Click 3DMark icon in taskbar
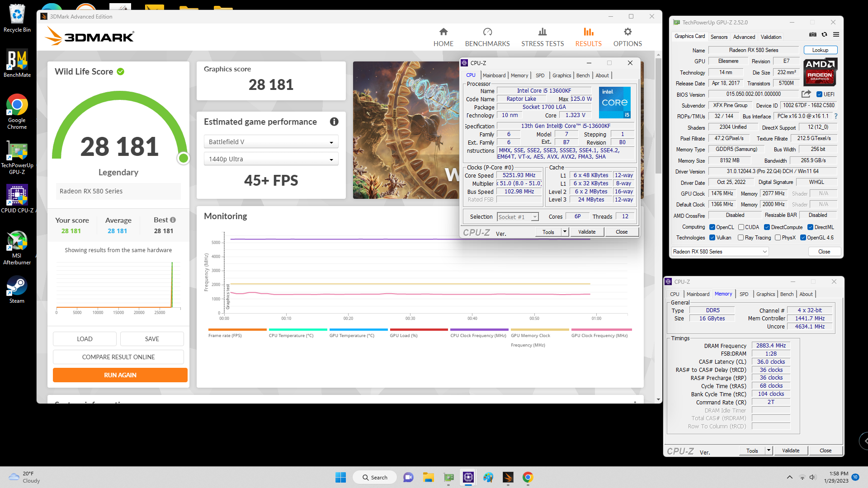This screenshot has width=868, height=488. [508, 477]
